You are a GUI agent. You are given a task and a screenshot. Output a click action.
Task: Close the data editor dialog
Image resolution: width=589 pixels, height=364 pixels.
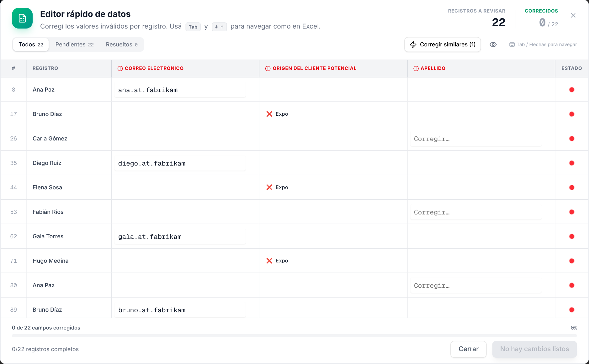[x=573, y=15]
